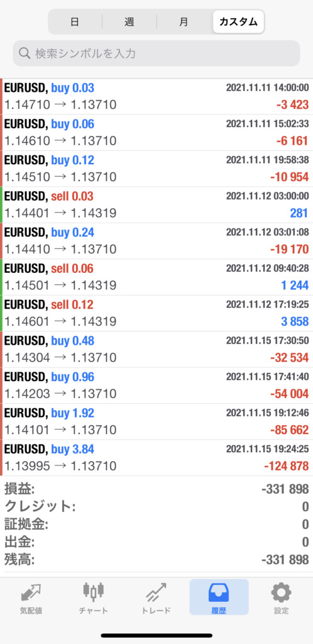Open the EURUSD sell 0.03 trade with profit 281
The image size is (313, 644).
pos(156,205)
